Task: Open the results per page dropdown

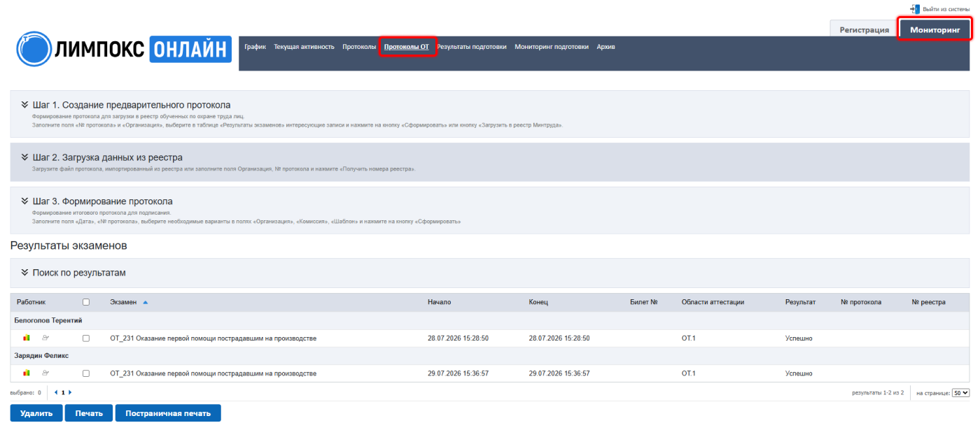Action: coord(961,393)
